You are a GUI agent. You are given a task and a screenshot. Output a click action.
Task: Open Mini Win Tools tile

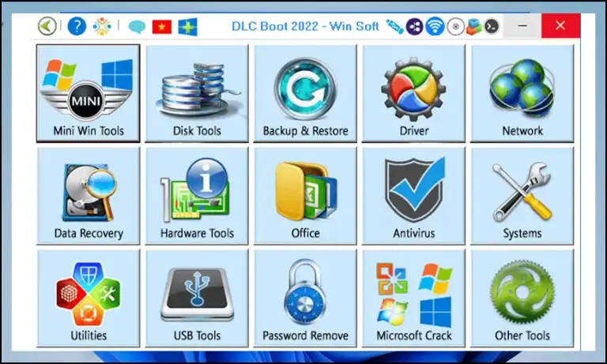point(89,93)
